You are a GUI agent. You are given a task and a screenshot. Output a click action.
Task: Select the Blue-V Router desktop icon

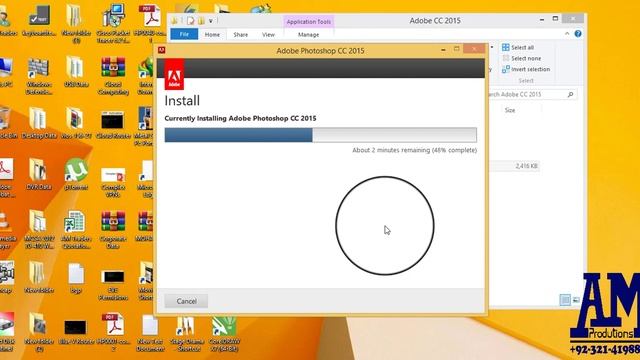(x=76, y=331)
